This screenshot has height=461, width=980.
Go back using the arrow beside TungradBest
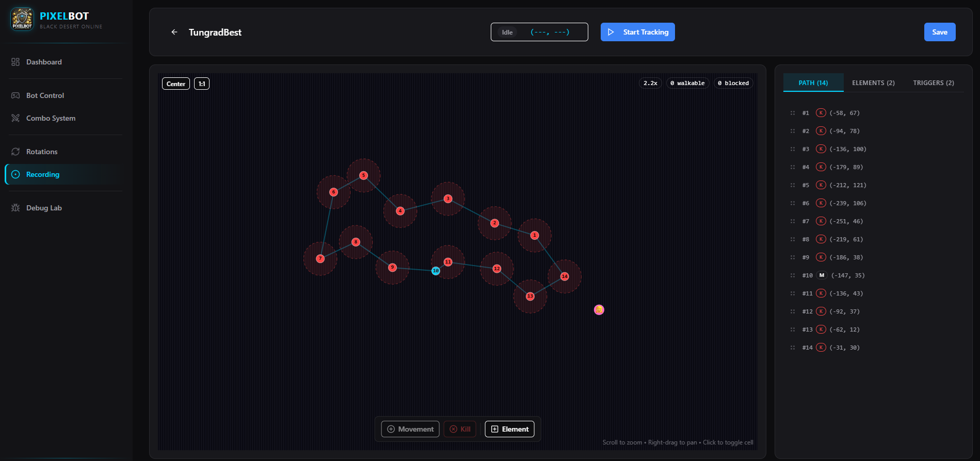tap(174, 32)
